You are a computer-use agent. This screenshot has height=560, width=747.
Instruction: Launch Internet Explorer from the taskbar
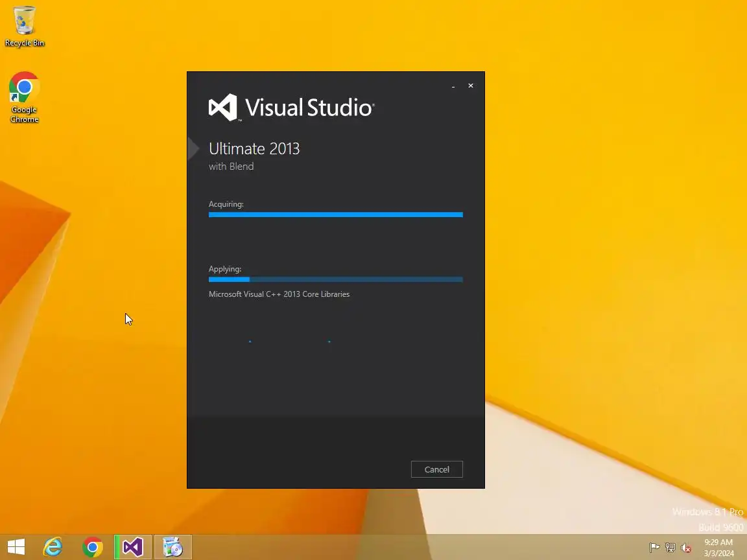coord(53,547)
